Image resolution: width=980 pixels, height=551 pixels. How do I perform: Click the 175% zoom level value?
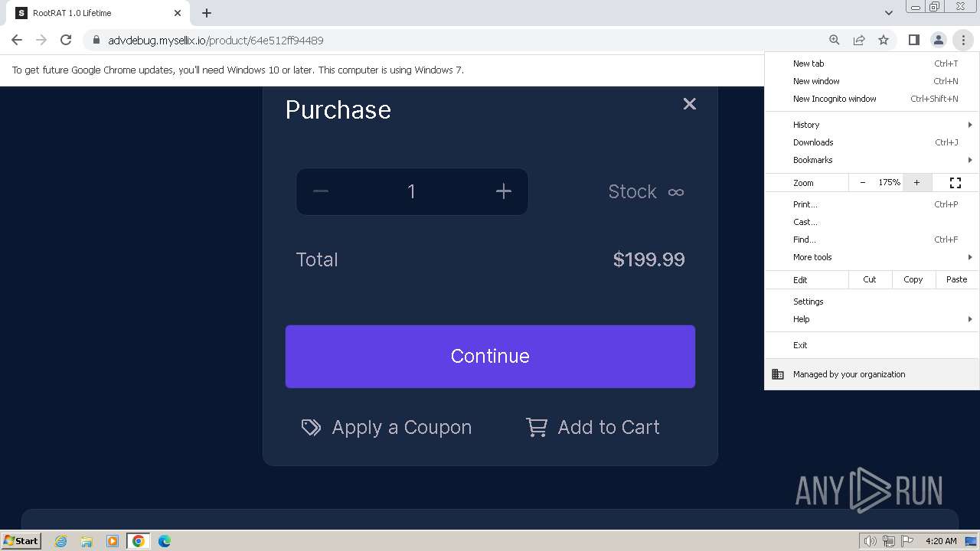[x=889, y=183]
